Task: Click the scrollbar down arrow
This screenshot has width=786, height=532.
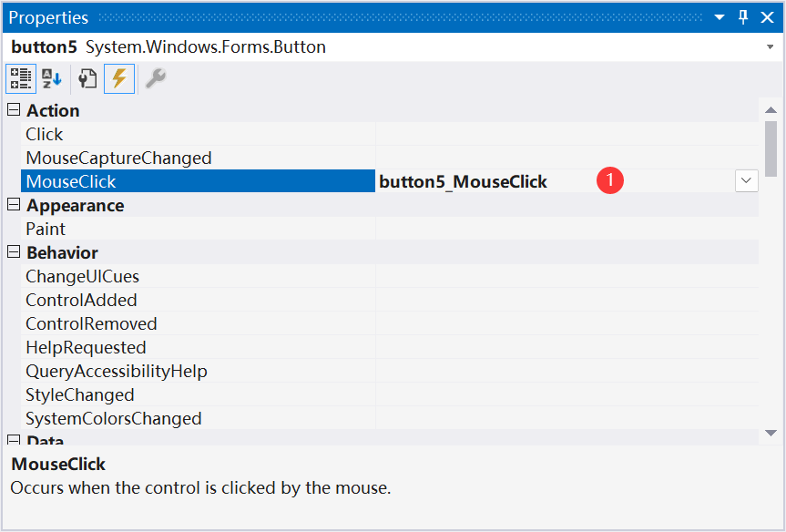Action: [771, 433]
